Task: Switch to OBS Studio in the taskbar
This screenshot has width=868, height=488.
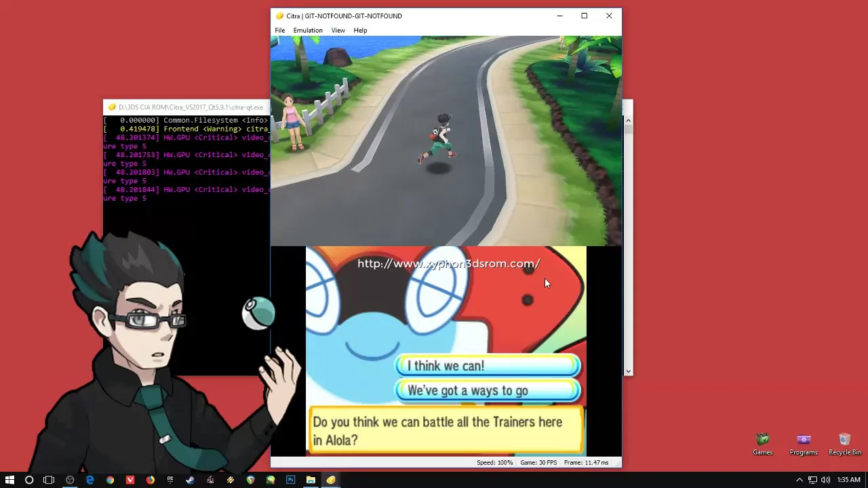Action: point(70,480)
